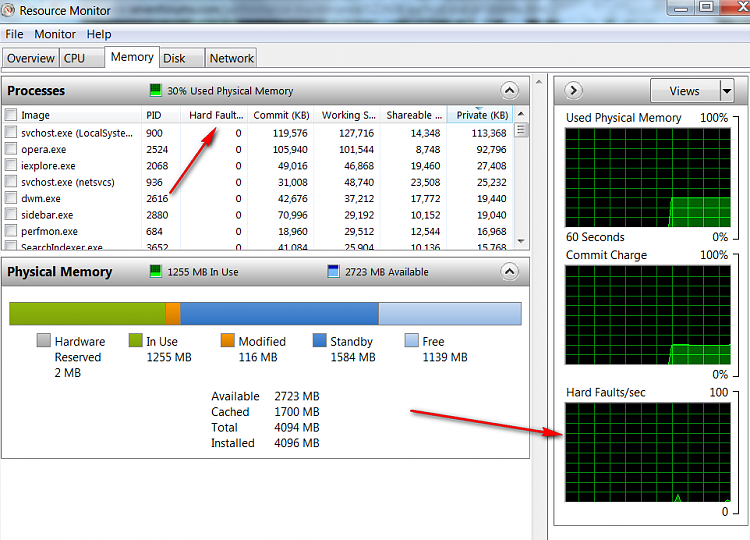The image size is (750, 540).
Task: Click the Standby blue legend swatch
Action: tap(320, 340)
